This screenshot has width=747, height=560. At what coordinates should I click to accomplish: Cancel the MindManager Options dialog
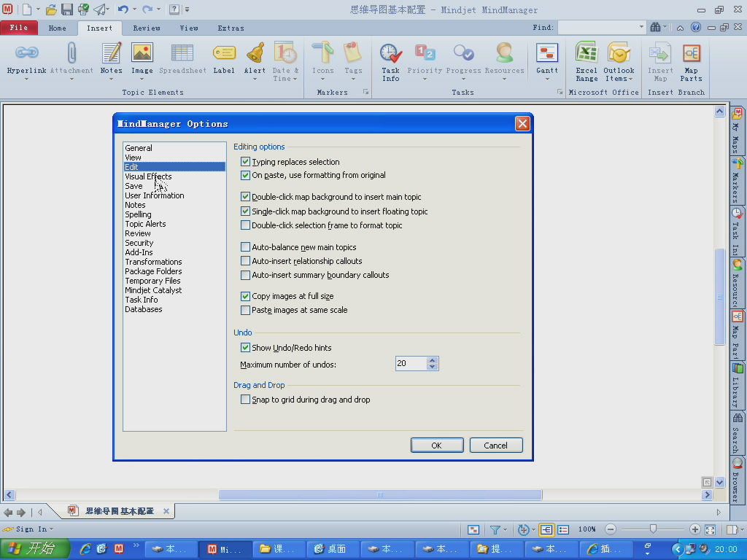tap(496, 446)
